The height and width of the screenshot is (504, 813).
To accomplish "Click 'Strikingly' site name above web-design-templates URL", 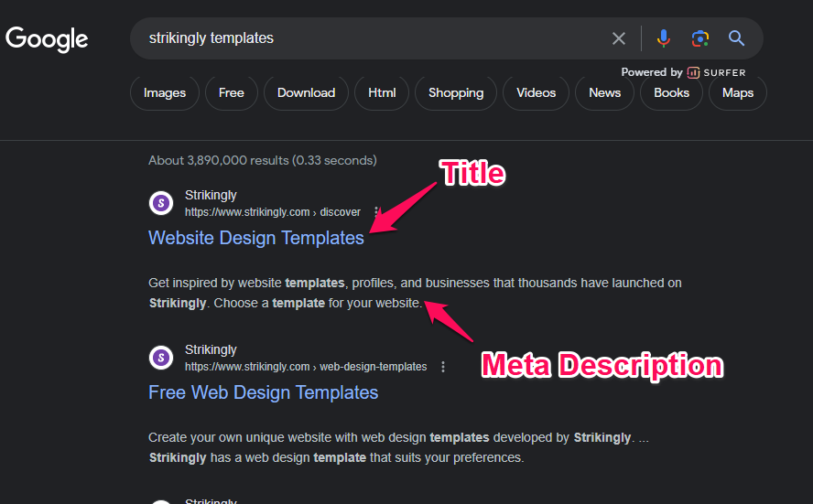I will [211, 349].
